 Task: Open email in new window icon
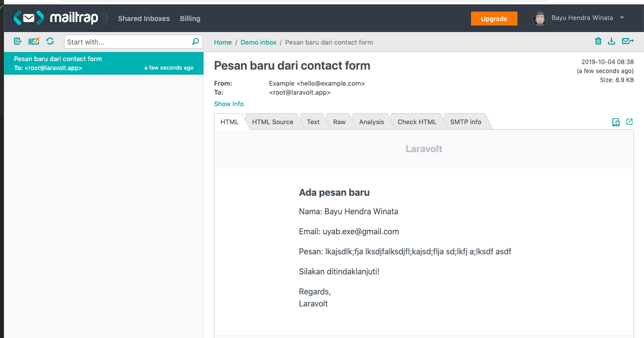coord(629,122)
